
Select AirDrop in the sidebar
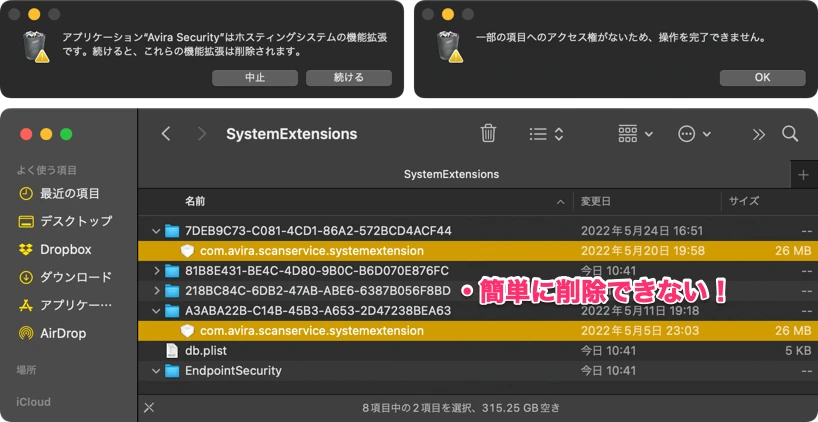pos(61,333)
